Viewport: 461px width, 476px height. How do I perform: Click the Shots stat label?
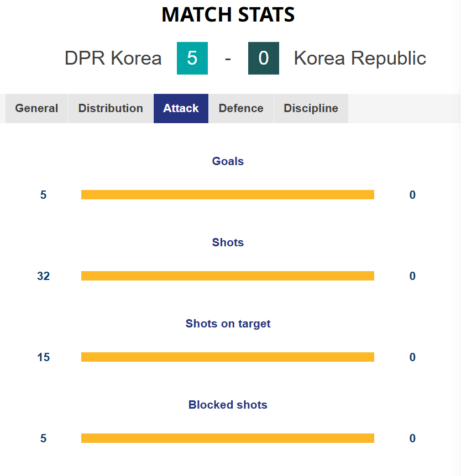[228, 242]
